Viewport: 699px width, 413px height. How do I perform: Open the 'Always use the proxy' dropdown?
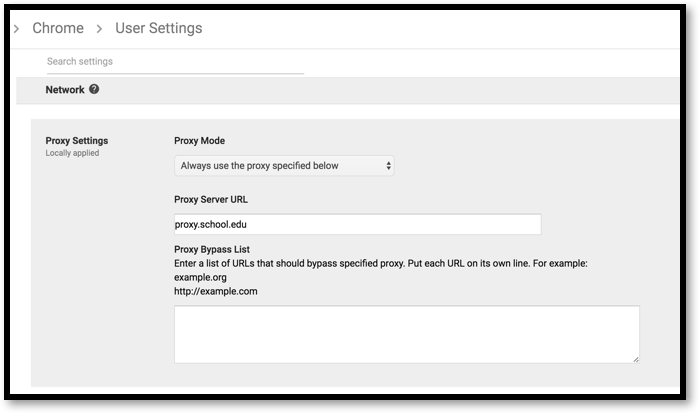tap(284, 166)
